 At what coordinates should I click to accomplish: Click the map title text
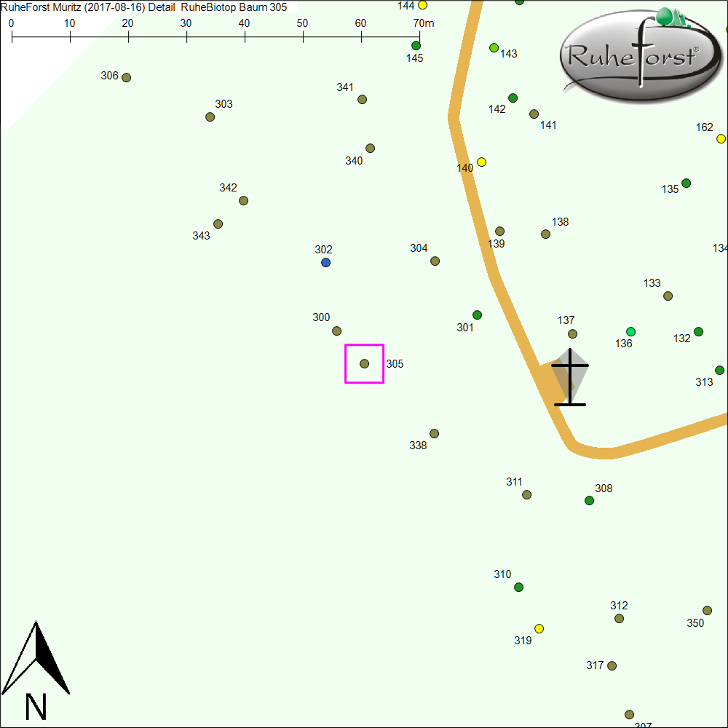(144, 7)
